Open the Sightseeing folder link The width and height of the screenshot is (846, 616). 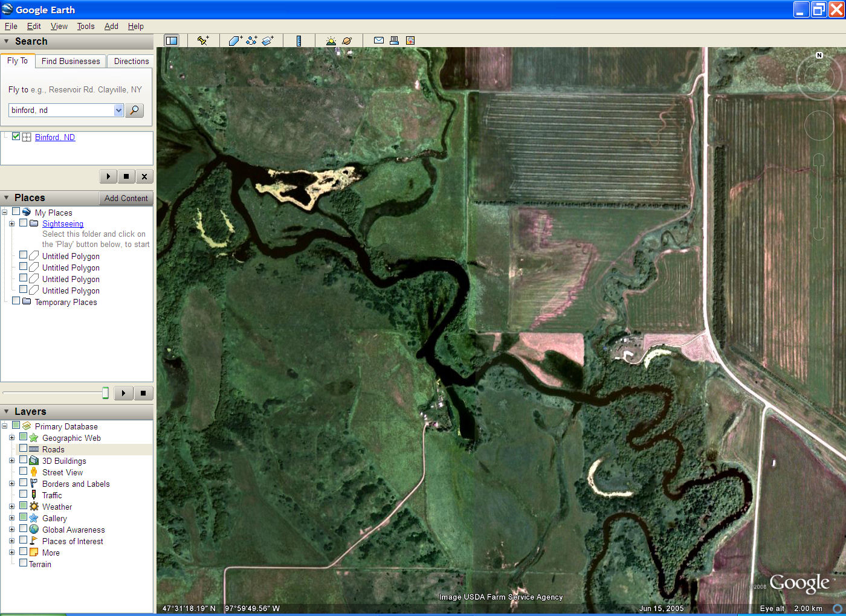click(x=63, y=223)
